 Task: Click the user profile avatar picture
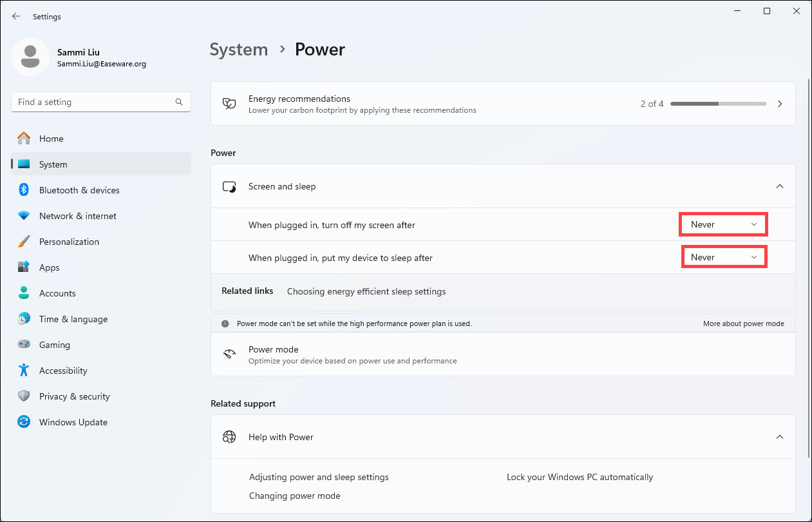[x=30, y=57]
